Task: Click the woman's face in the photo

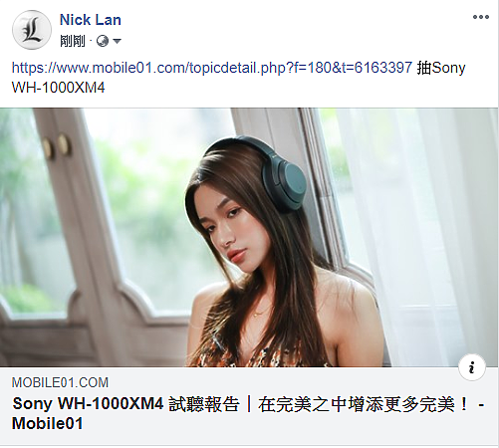Action: (x=226, y=234)
